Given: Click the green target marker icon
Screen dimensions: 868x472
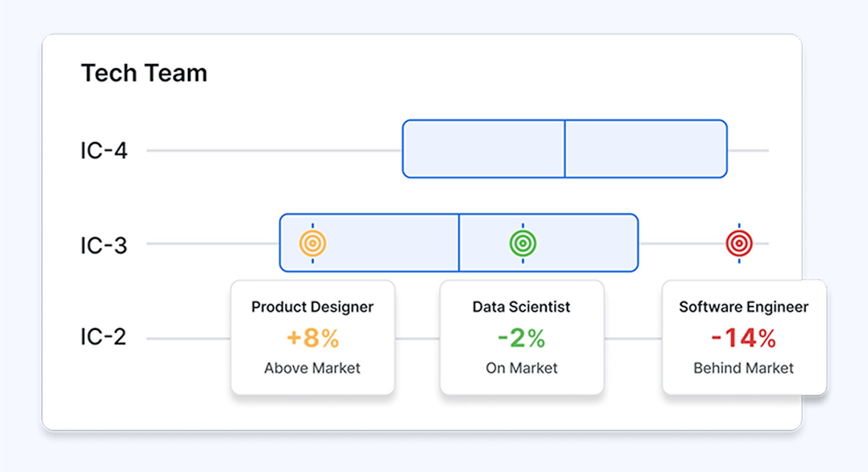Looking at the screenshot, I should point(523,243).
